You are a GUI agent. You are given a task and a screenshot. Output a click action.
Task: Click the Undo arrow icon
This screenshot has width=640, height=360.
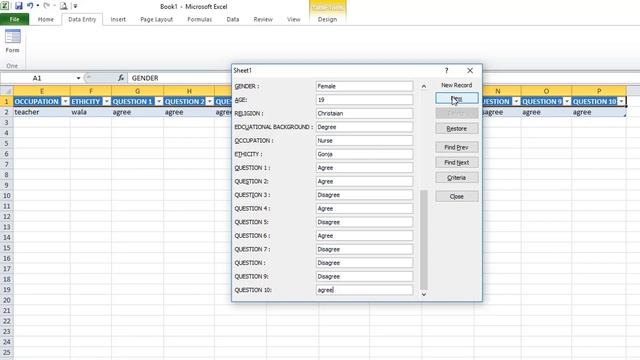pos(30,6)
